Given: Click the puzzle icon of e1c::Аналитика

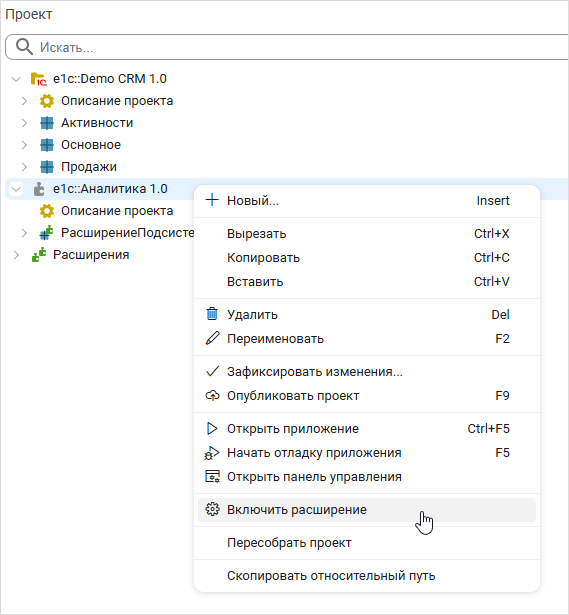Looking at the screenshot, I should 39,189.
